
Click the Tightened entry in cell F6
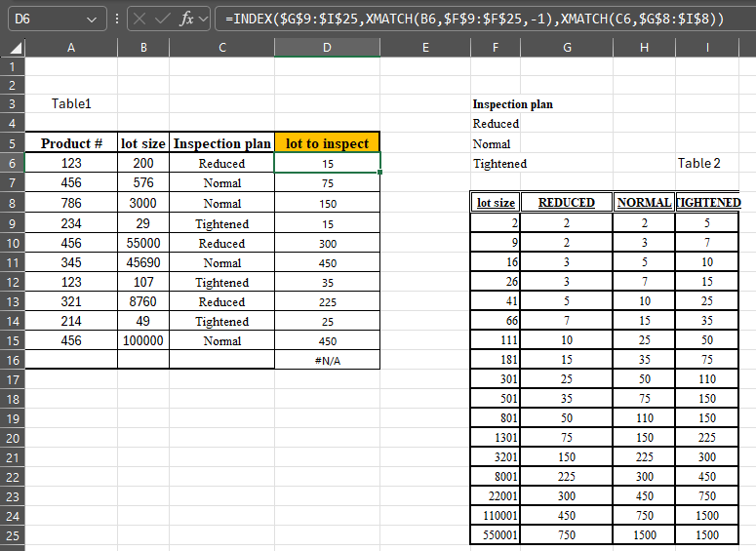coord(500,164)
